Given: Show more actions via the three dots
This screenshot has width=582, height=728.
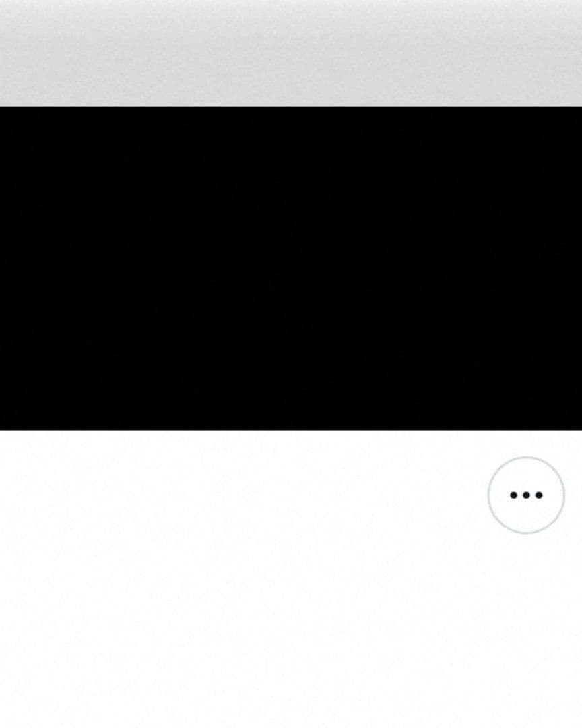Looking at the screenshot, I should 526,495.
